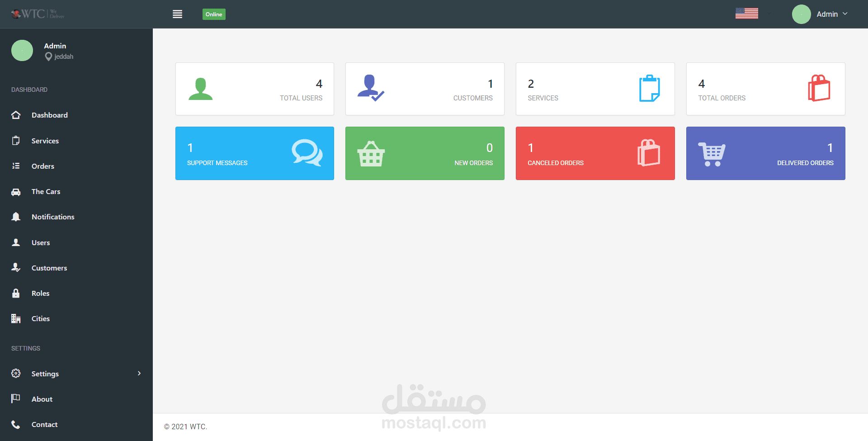This screenshot has height=441, width=868.
Task: Click the green Online status badge
Action: coord(214,14)
